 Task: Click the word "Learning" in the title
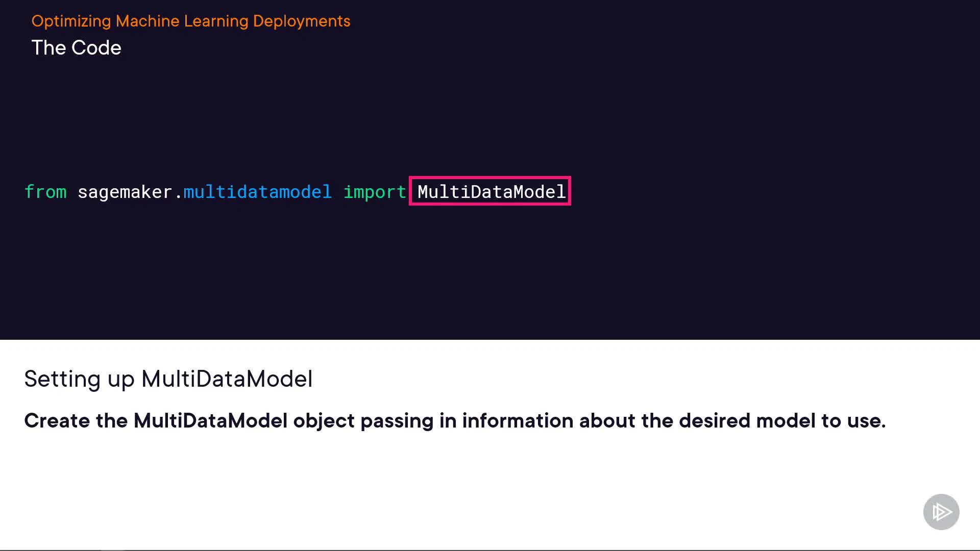(x=216, y=21)
